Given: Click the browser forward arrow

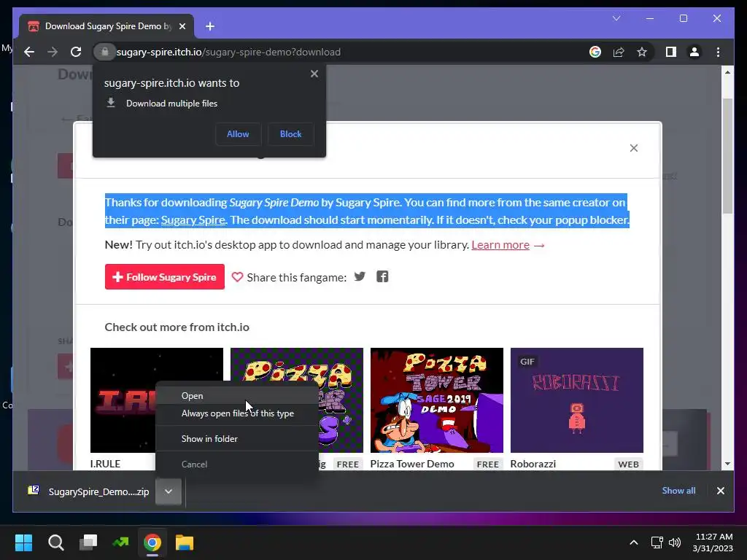Looking at the screenshot, I should (53, 52).
